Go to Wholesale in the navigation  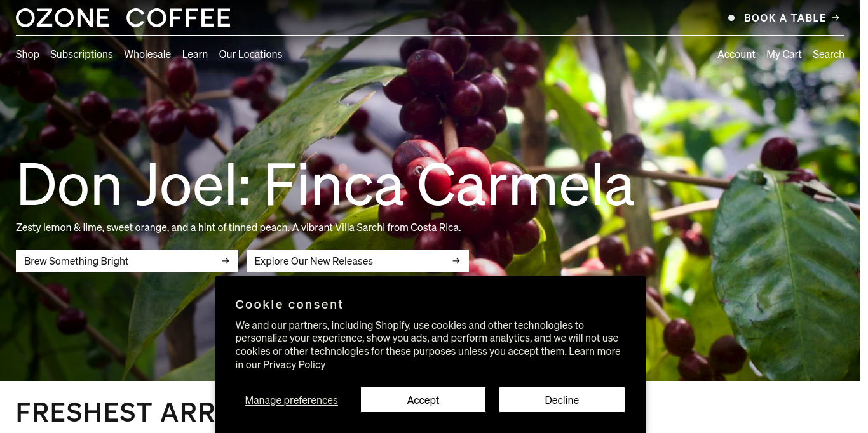coord(147,54)
